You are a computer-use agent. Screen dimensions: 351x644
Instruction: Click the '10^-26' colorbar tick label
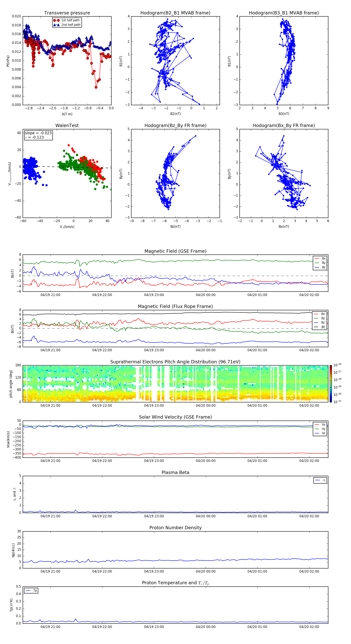point(338,365)
